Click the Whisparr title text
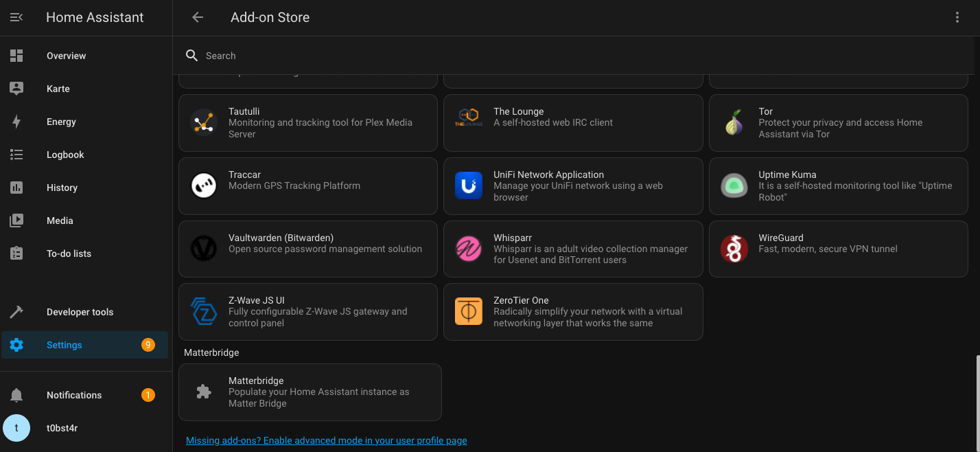980x452 pixels. coord(513,238)
